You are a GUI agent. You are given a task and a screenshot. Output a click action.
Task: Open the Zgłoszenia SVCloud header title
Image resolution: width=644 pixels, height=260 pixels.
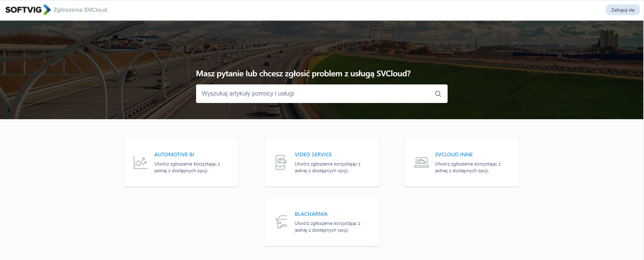point(80,10)
